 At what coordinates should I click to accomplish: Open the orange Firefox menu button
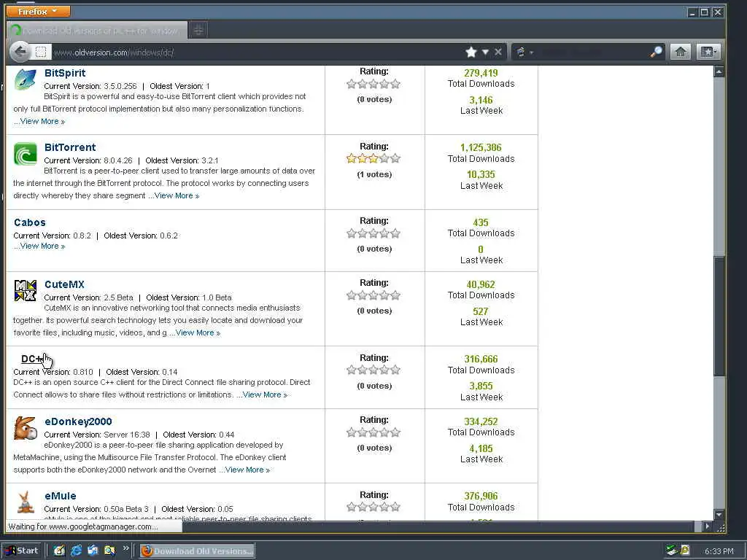coord(39,11)
